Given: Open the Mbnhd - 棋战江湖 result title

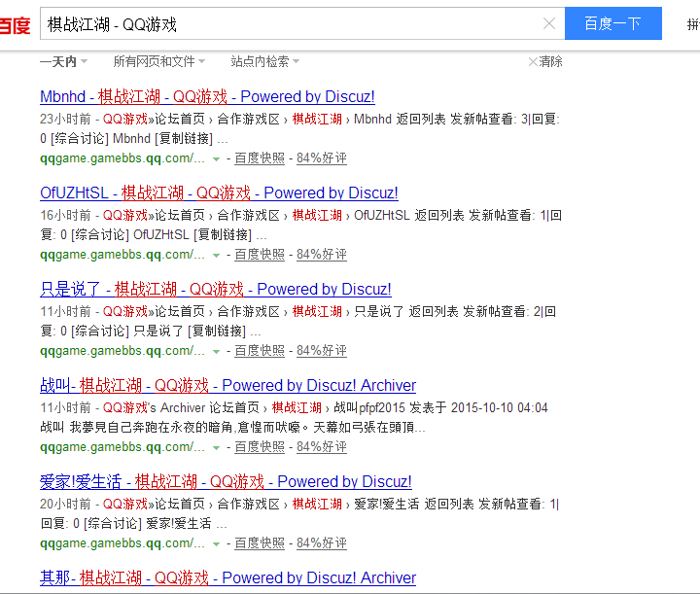Looking at the screenshot, I should [207, 96].
